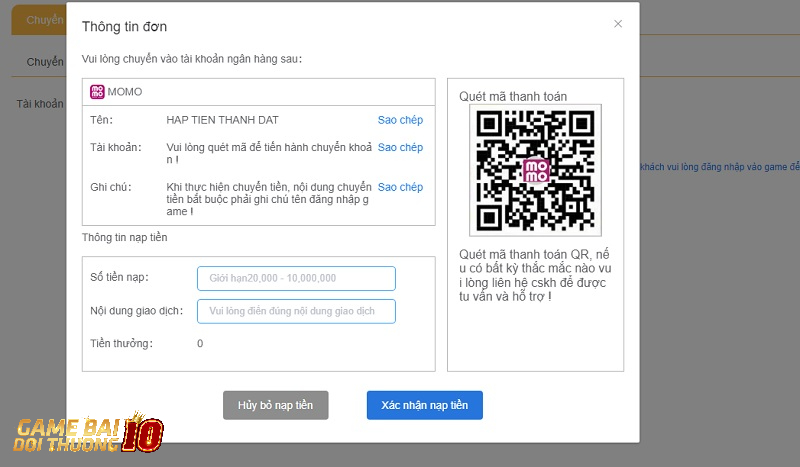Select the gold Chuyển tab in the background

[x=39, y=20]
